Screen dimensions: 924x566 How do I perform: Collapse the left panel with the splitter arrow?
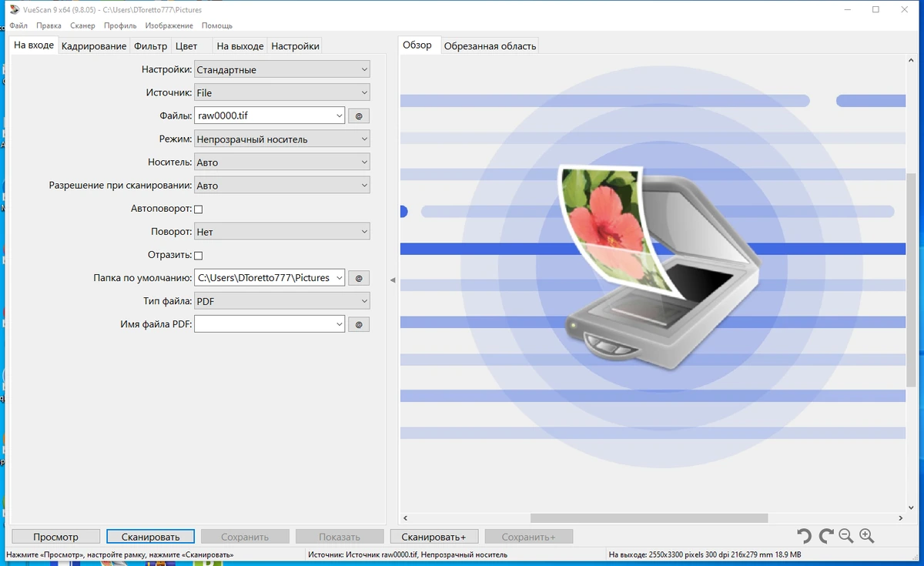coord(393,280)
